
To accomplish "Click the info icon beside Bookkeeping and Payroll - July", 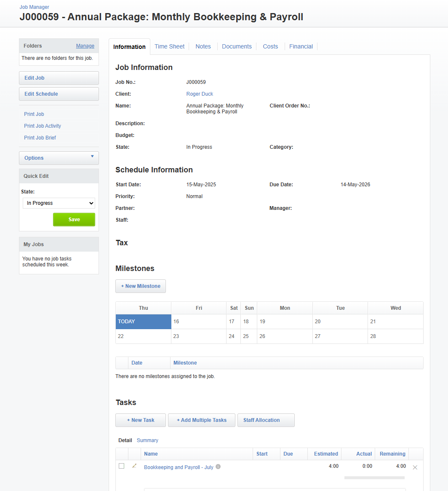I will pos(218,467).
